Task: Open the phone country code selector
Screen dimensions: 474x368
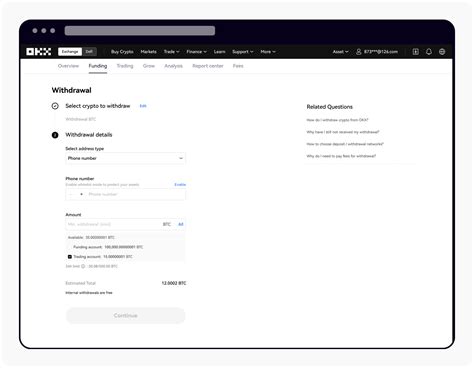Action: pyautogui.click(x=76, y=194)
